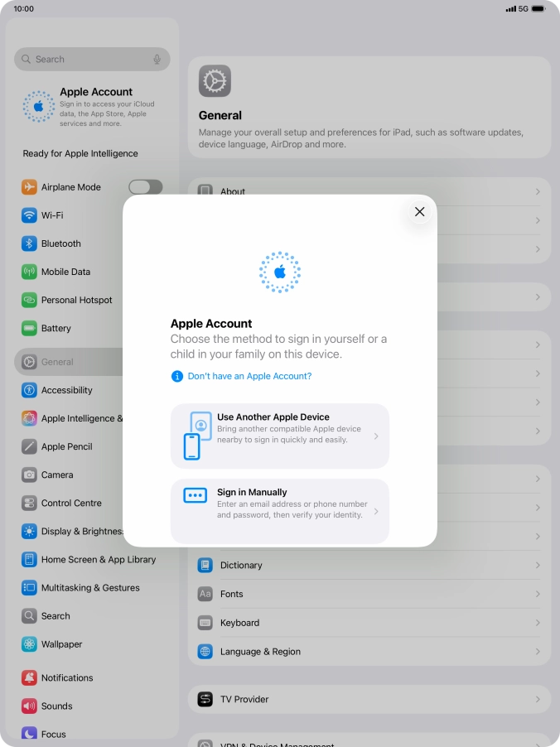Open Bluetooth settings icon
560x747 pixels.
coord(30,243)
